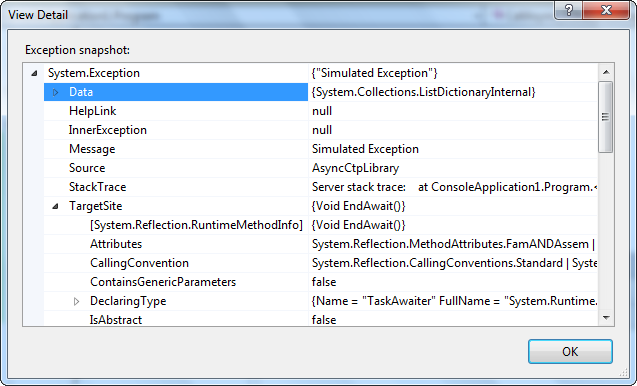637x386 pixels.
Task: Click the Message value Simulated Exception
Action: click(x=365, y=149)
